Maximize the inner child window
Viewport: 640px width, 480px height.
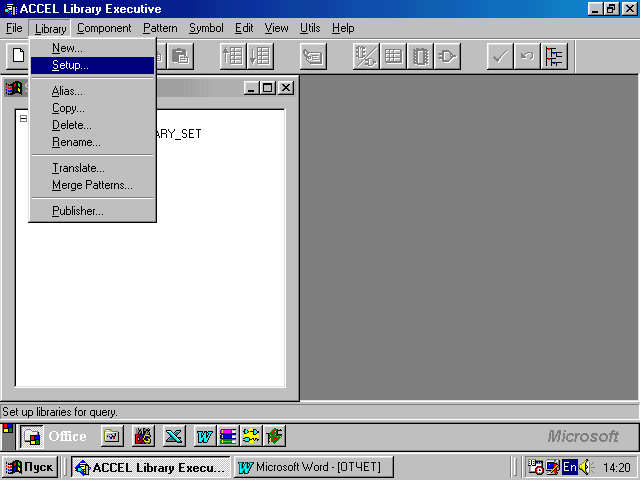point(268,88)
